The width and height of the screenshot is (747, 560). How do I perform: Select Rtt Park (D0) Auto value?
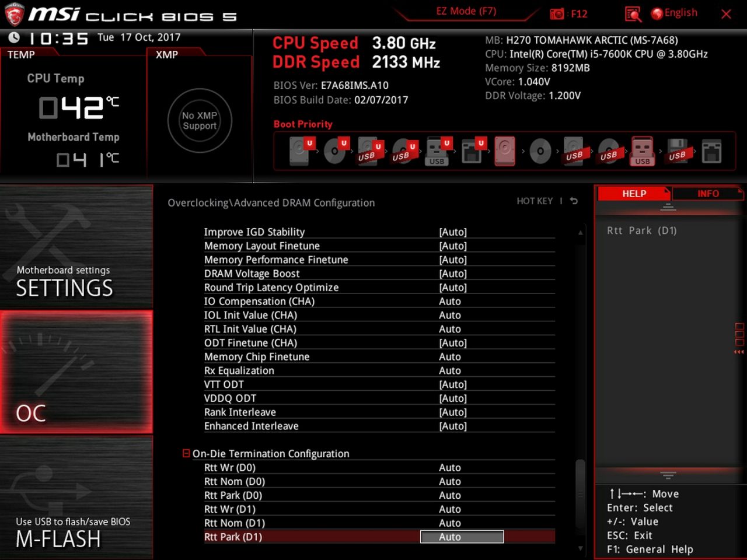pos(450,495)
